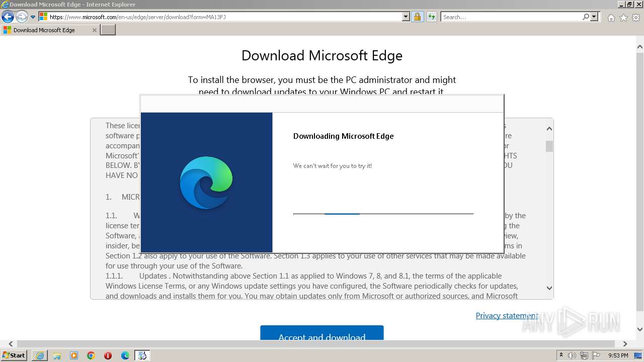Image resolution: width=644 pixels, height=362 pixels.
Task: Open the Tools gear icon
Action: pyautogui.click(x=636, y=18)
